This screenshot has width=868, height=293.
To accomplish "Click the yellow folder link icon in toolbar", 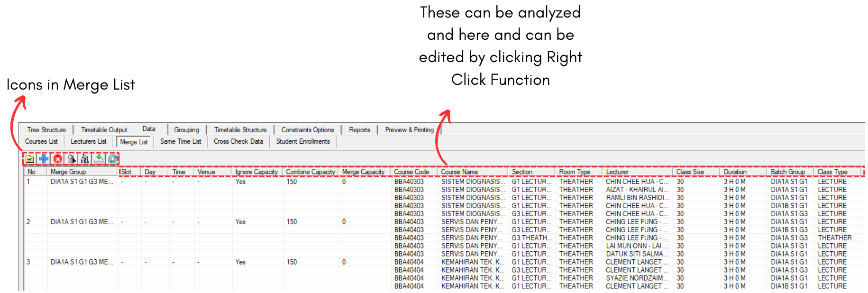I will (29, 159).
